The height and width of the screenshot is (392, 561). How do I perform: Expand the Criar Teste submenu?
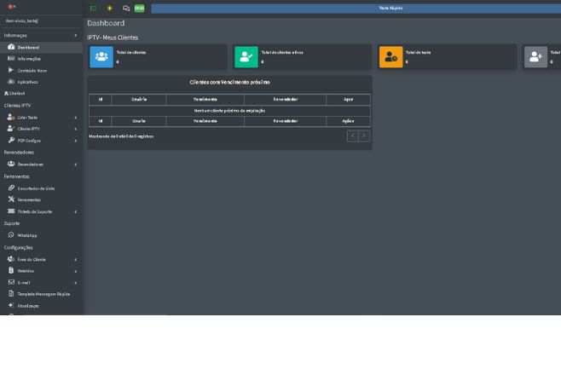coord(27,118)
